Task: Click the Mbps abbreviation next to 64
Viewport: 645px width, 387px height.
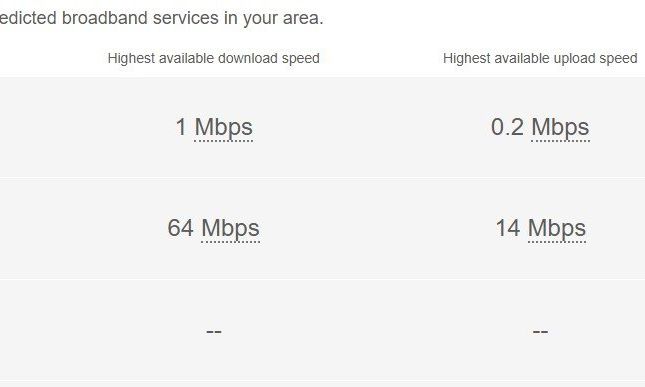Action: (x=230, y=229)
